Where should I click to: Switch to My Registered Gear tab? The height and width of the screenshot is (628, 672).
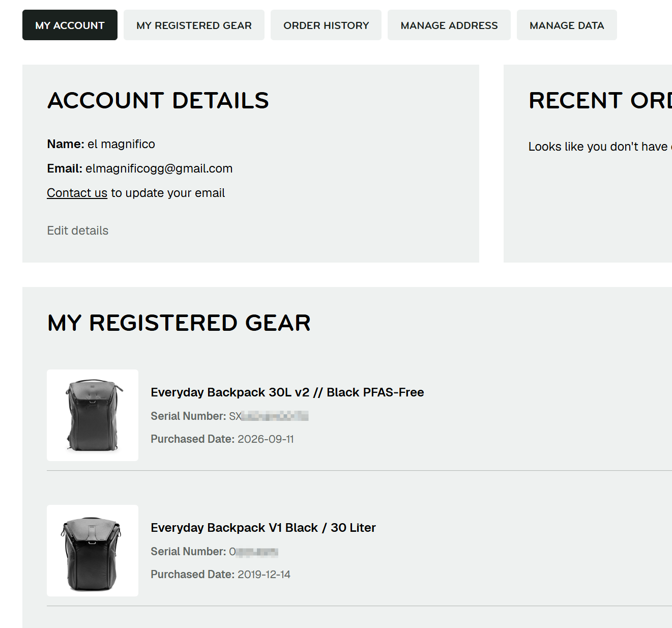click(194, 25)
